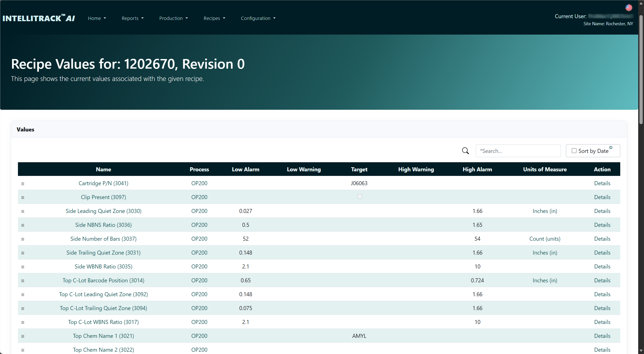Image resolution: width=644 pixels, height=354 pixels.
Task: Open Details for Side WBNB Ratio (3035)
Action: pyautogui.click(x=602, y=266)
